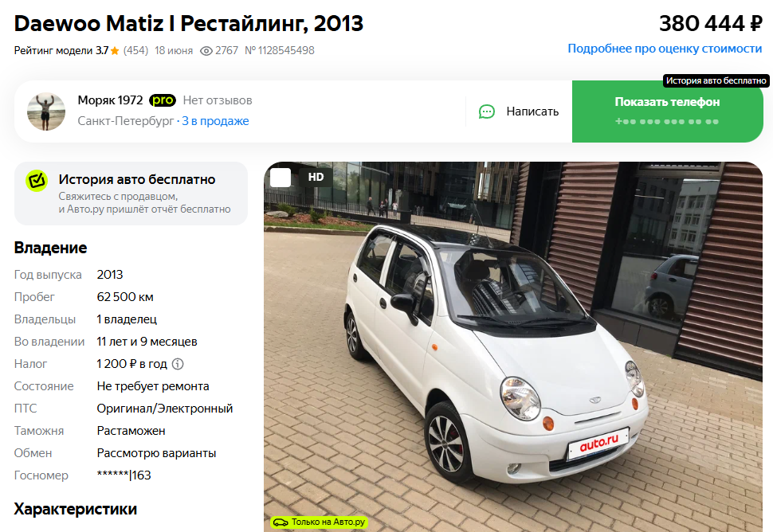Click the model reviews count (454)
The height and width of the screenshot is (532, 773).
coord(135,51)
